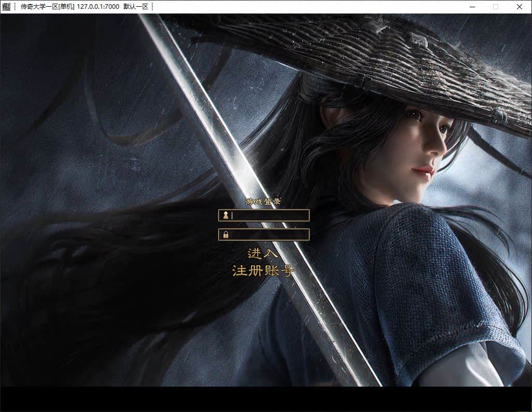Open the 注册账号 register account link
The width and height of the screenshot is (532, 412).
263,271
